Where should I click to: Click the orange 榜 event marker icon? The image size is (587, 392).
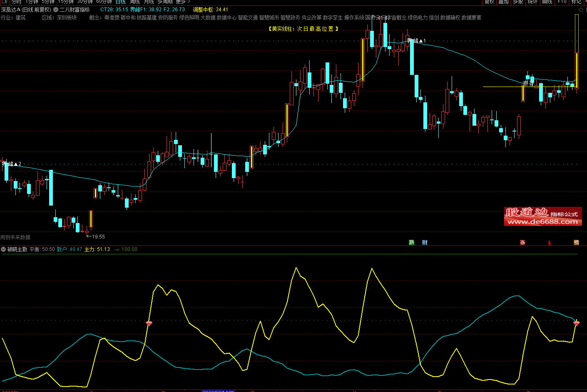click(x=577, y=243)
